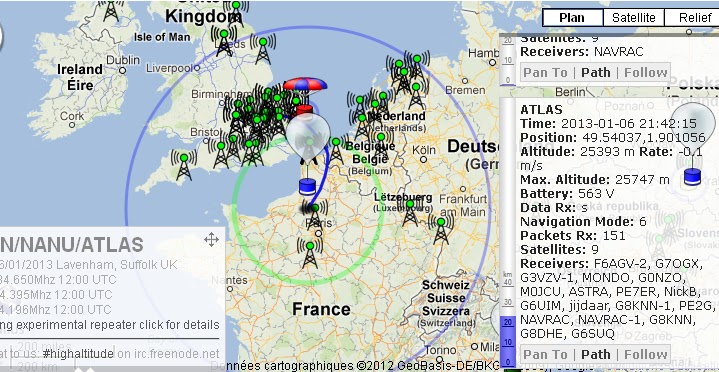Click the N/NANU/ATLAS heading

(72, 245)
